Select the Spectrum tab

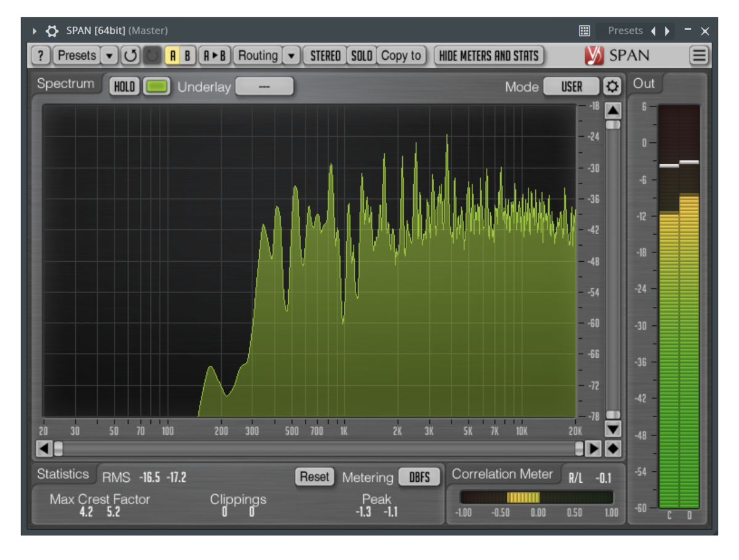(x=65, y=84)
